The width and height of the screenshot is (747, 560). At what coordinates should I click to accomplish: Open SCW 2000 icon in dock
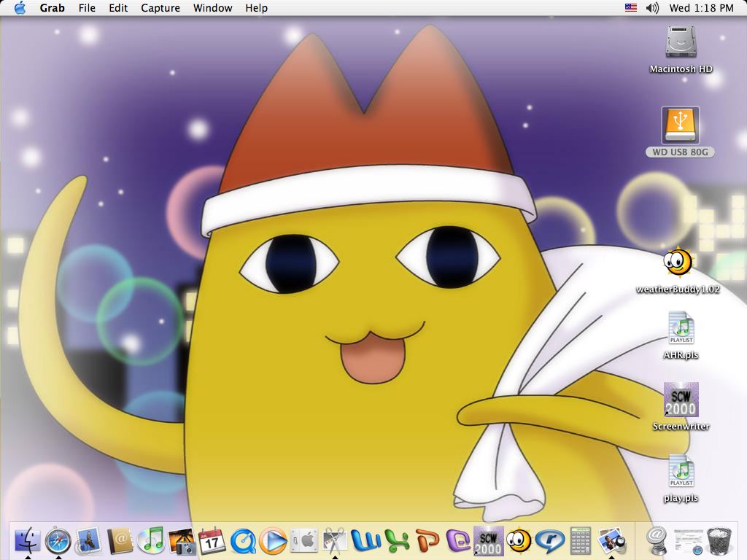[x=488, y=540]
